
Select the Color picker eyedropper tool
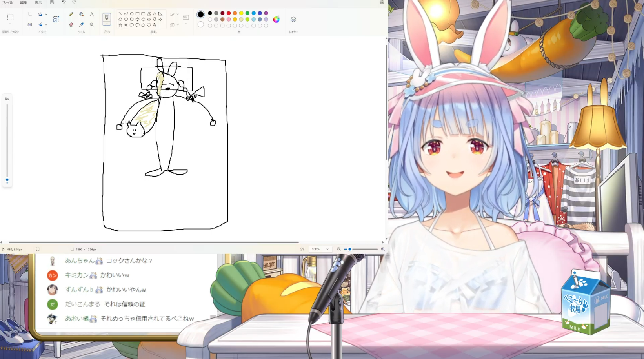[81, 24]
